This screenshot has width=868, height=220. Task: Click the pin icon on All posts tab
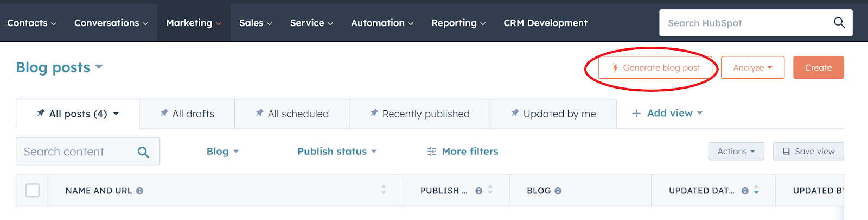(41, 113)
